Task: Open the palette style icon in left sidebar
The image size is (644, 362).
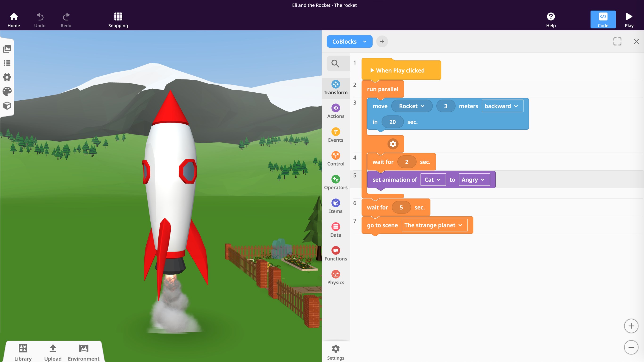Action: click(x=7, y=91)
